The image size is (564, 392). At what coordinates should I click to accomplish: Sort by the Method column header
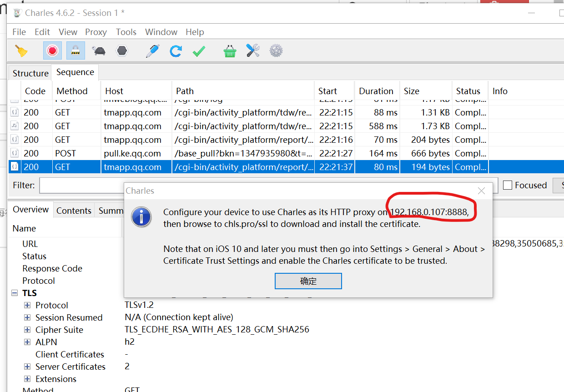point(76,91)
